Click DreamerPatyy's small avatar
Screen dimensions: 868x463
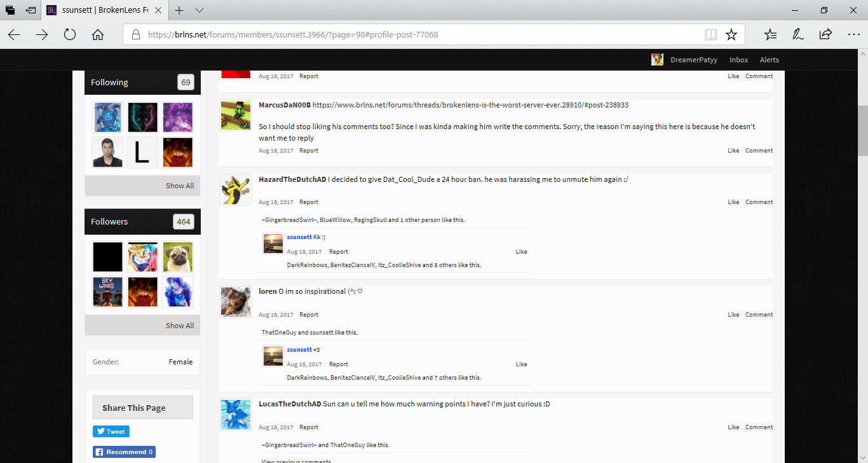[x=657, y=60]
